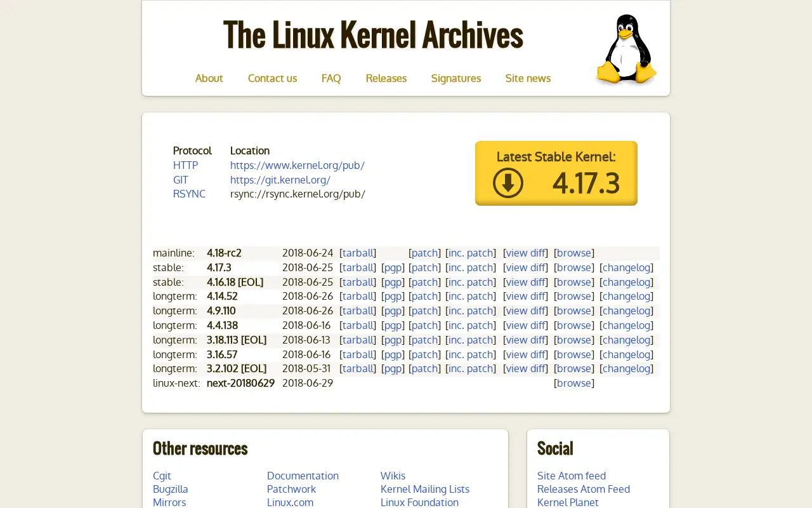Open the GIT protocol link
This screenshot has width=812, height=508.
pos(181,180)
